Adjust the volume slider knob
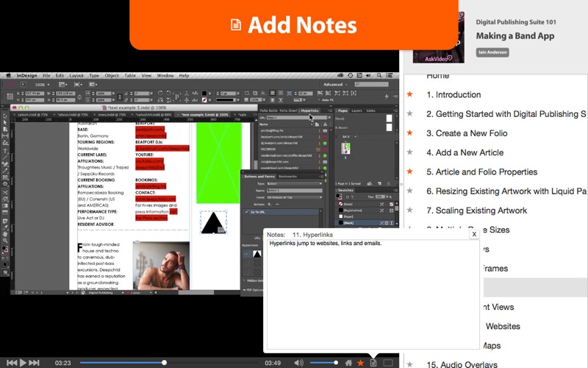Image resolution: width=588 pixels, height=368 pixels. 336,362
